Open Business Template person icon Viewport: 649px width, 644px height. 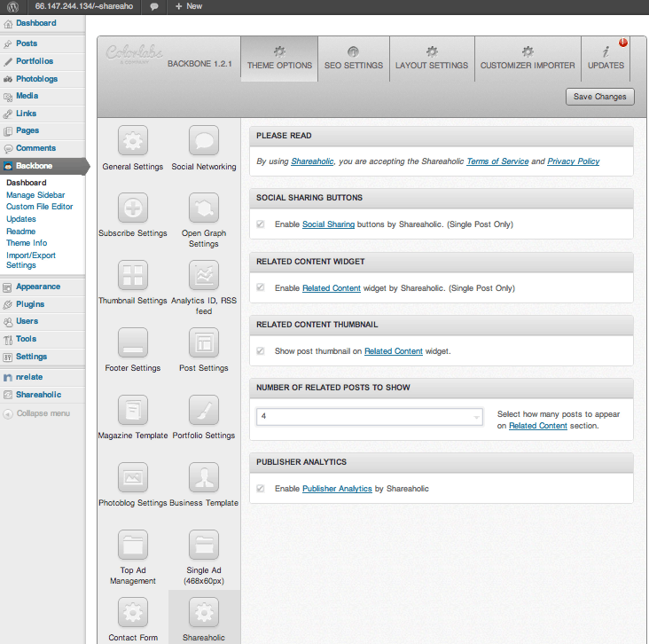(x=204, y=477)
